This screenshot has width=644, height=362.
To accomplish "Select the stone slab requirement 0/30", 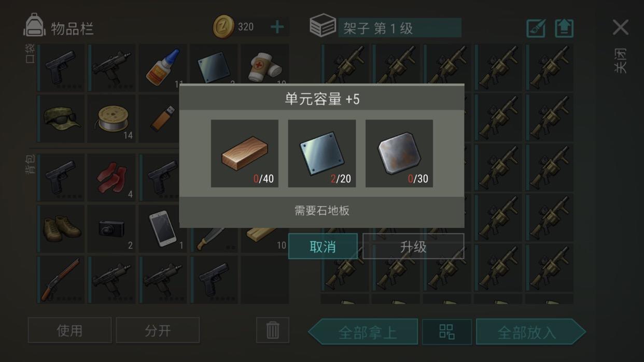I will 399,154.
